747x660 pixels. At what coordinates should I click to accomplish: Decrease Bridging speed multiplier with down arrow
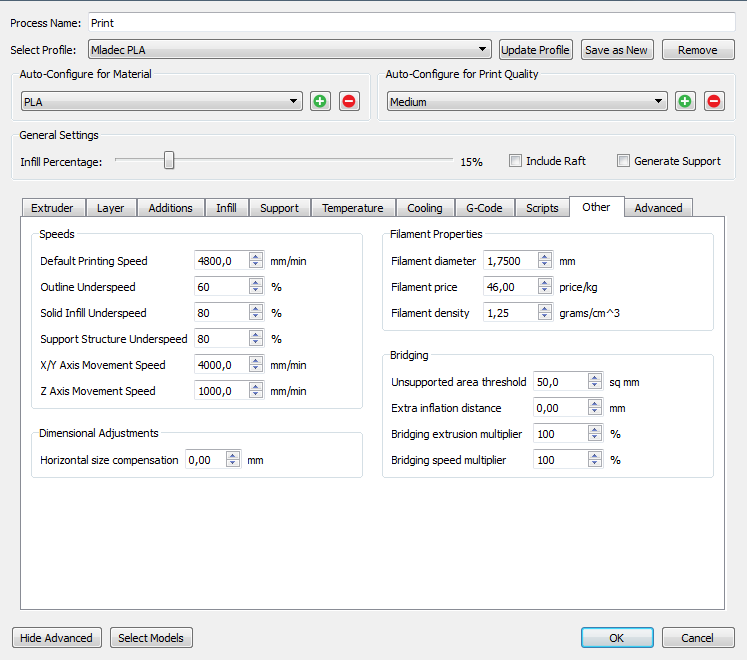click(x=594, y=464)
